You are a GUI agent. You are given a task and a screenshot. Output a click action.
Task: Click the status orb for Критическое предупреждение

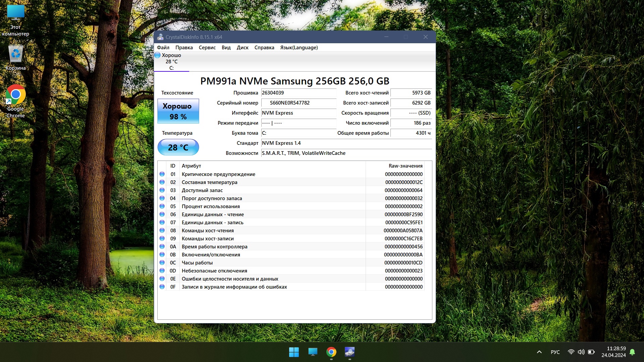pyautogui.click(x=162, y=174)
